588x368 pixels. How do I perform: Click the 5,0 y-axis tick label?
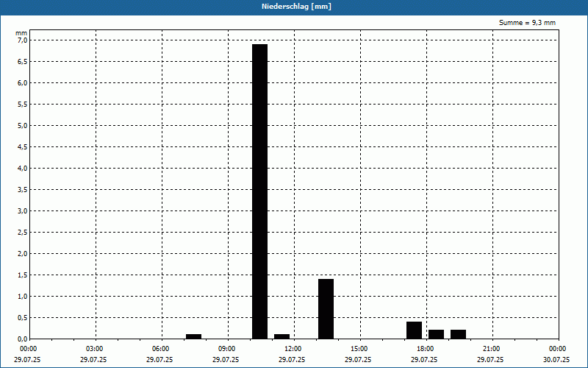[23, 125]
